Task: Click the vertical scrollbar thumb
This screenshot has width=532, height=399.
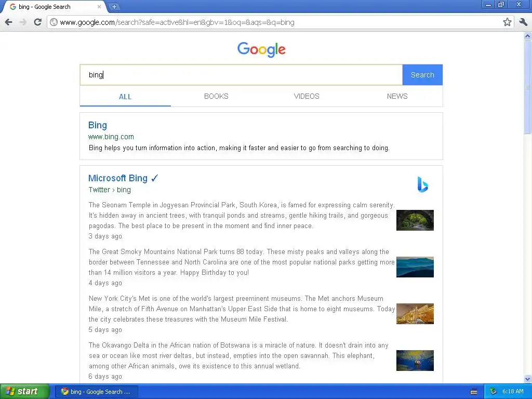Action: (x=528, y=87)
